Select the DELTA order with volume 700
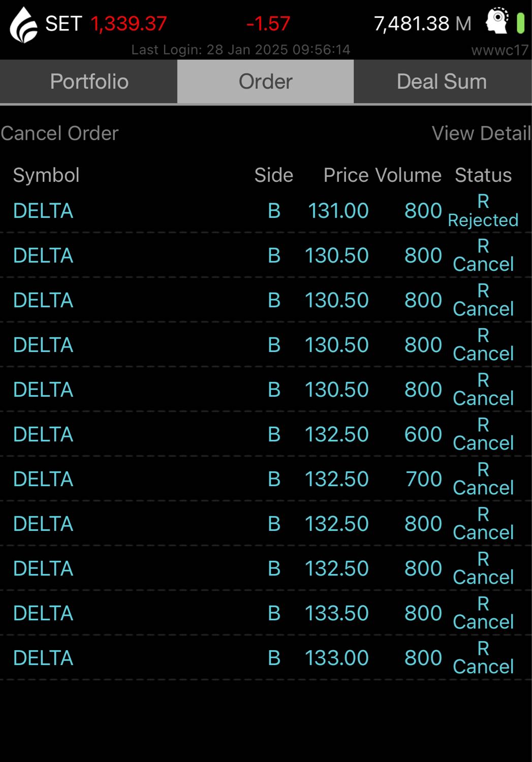This screenshot has width=532, height=762. [x=266, y=479]
